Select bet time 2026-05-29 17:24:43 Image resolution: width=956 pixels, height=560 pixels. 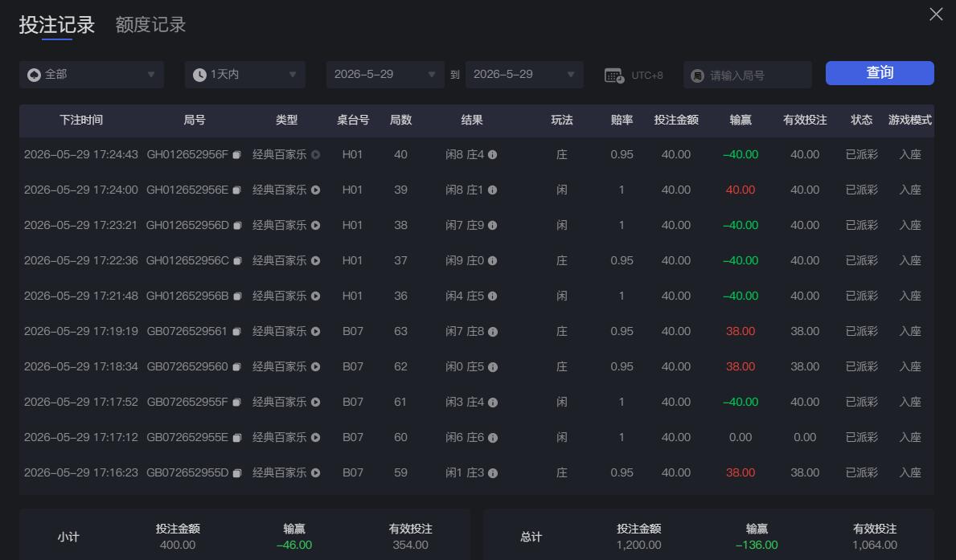point(81,155)
